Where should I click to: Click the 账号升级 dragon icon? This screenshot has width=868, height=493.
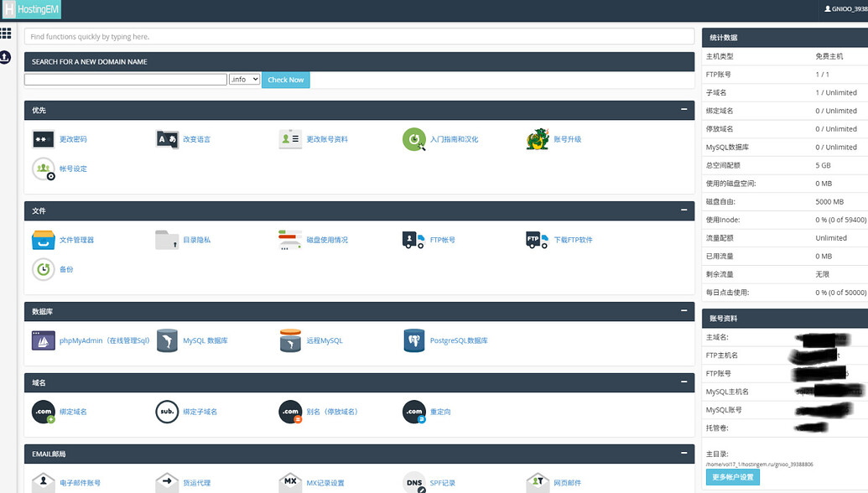(538, 139)
